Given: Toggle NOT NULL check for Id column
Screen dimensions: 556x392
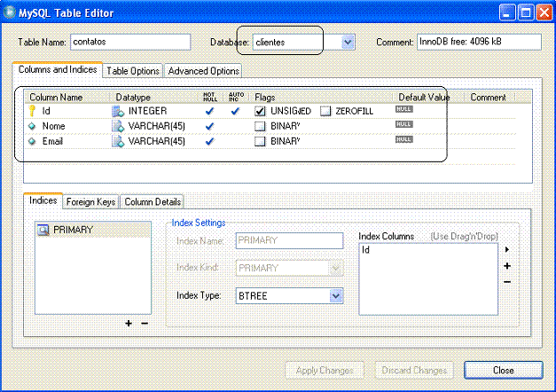Looking at the screenshot, I should point(209,111).
